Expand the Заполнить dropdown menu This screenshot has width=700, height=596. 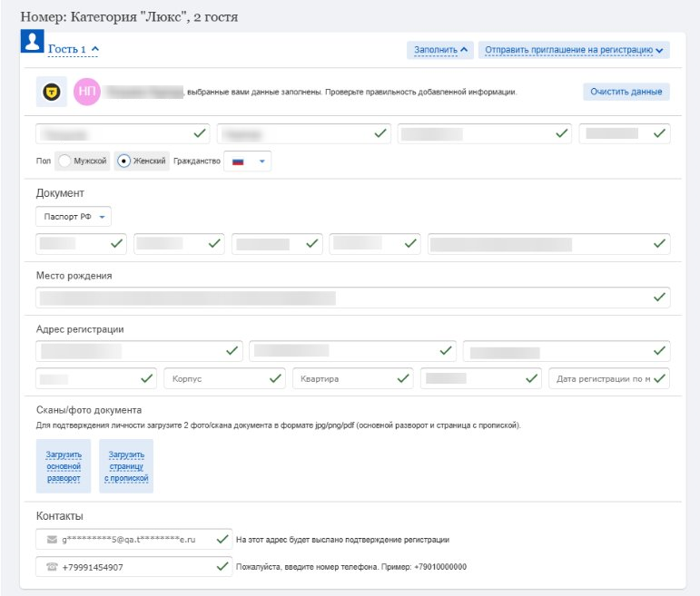(440, 50)
